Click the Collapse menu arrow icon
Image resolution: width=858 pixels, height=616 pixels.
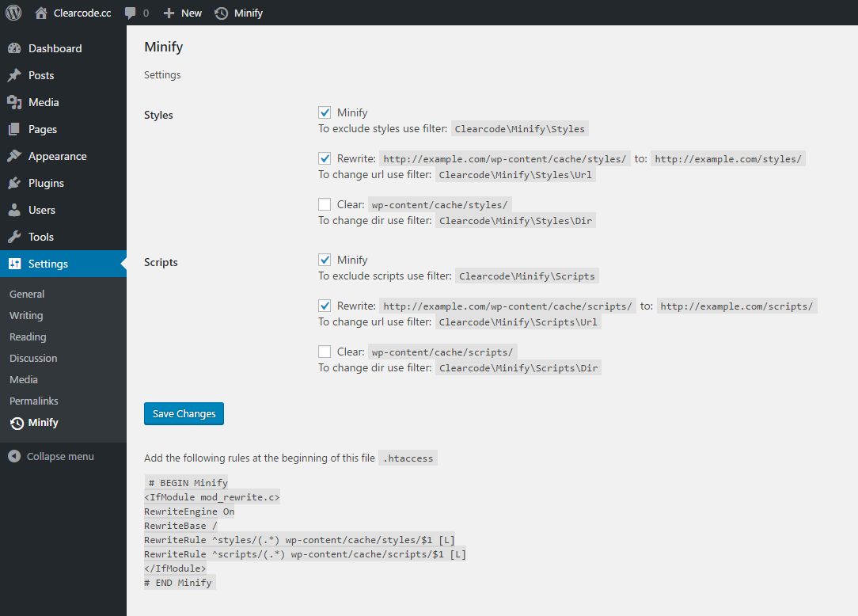pyautogui.click(x=14, y=456)
